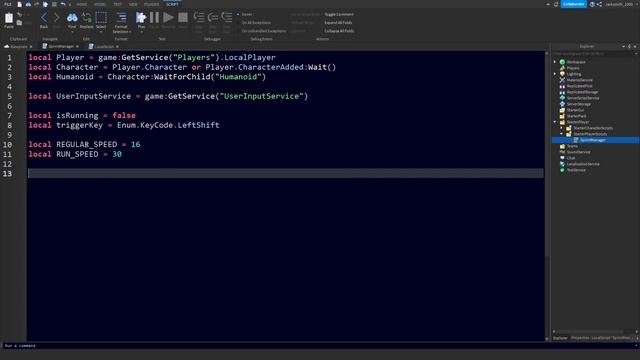Click Expand All Folds

[x=338, y=23]
